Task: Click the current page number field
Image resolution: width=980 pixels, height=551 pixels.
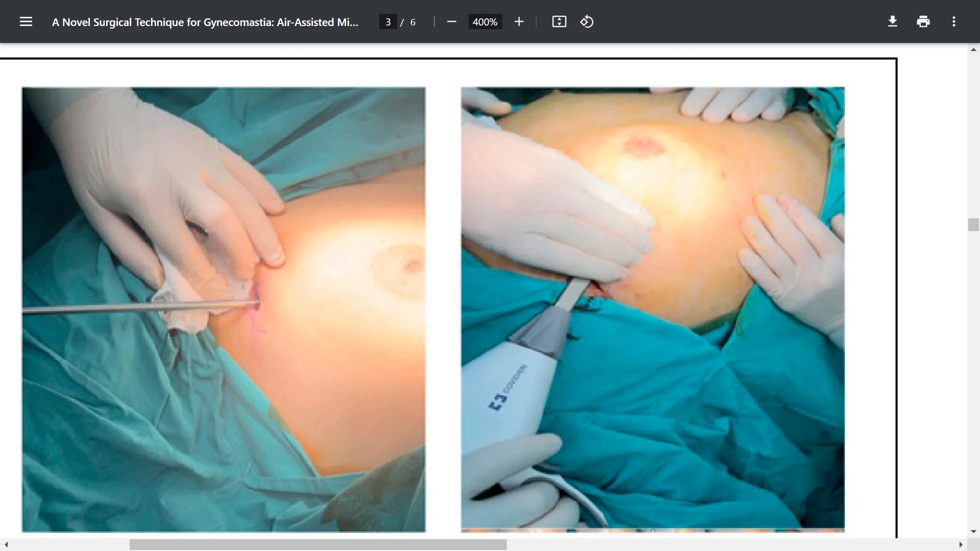Action: click(x=388, y=22)
